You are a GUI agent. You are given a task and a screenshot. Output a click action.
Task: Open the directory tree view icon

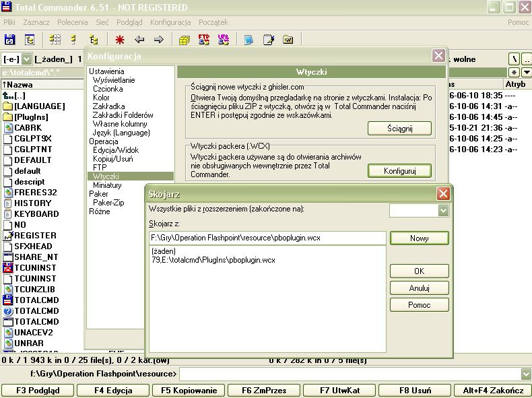tap(94, 40)
